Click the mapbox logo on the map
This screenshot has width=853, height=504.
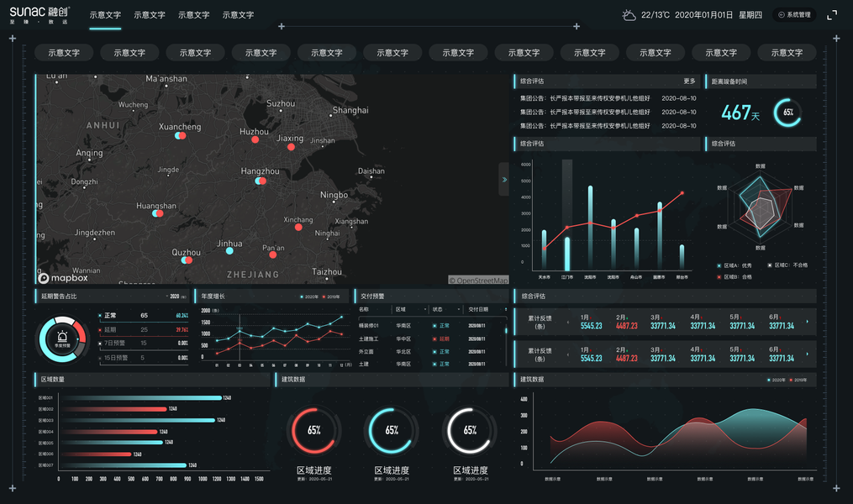62,278
